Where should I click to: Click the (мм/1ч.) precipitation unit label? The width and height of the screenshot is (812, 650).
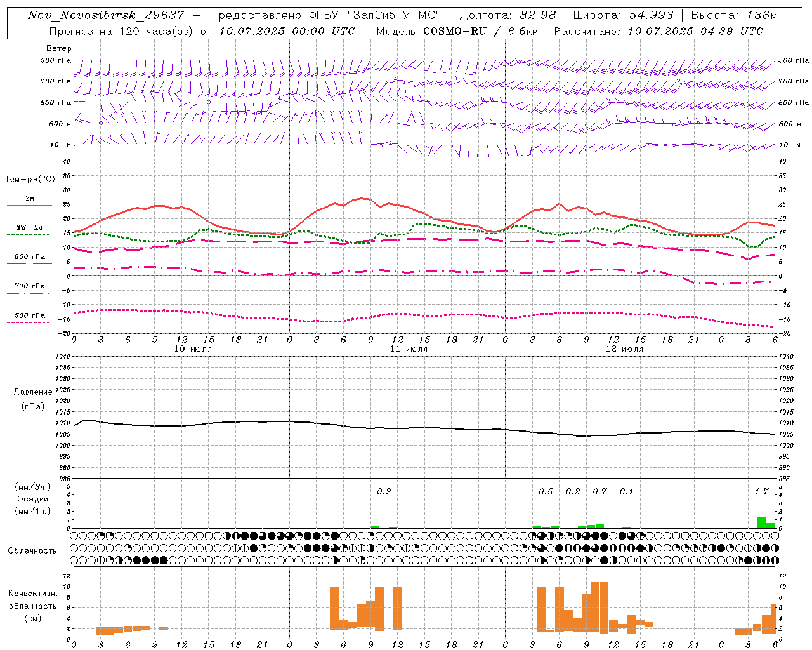click(x=33, y=510)
